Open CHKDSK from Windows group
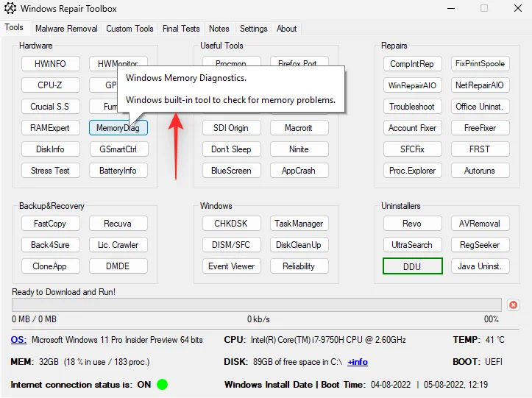This screenshot has height=398, width=532. tap(232, 224)
